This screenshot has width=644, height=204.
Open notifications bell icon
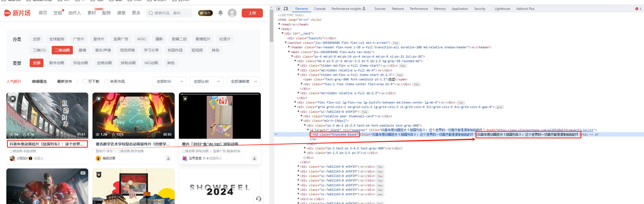coord(220,13)
